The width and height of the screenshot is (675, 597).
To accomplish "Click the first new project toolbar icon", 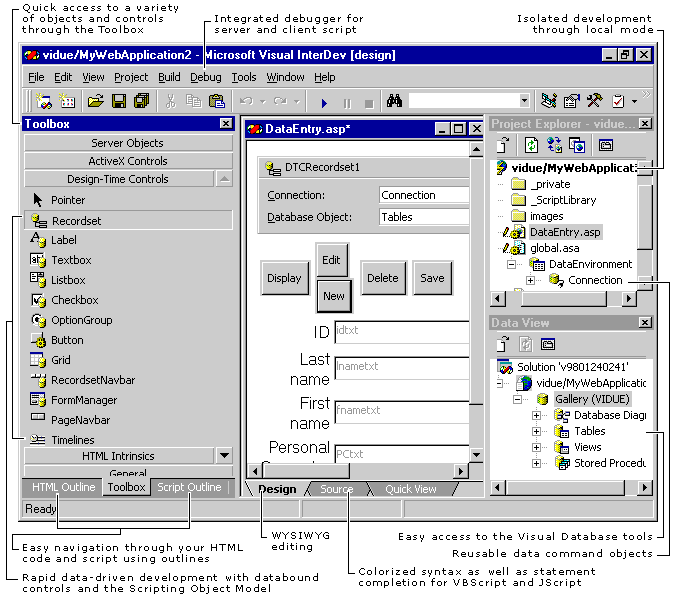I will (43, 101).
